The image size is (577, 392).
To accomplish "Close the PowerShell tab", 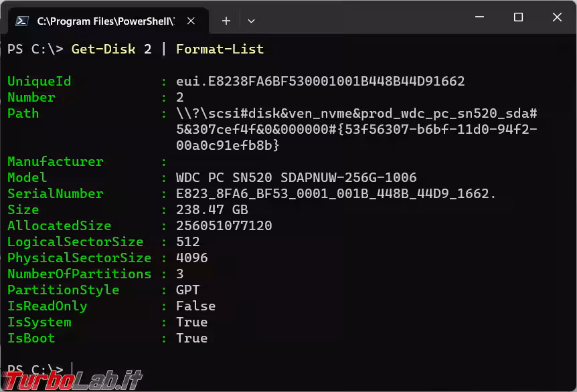I will pyautogui.click(x=190, y=21).
